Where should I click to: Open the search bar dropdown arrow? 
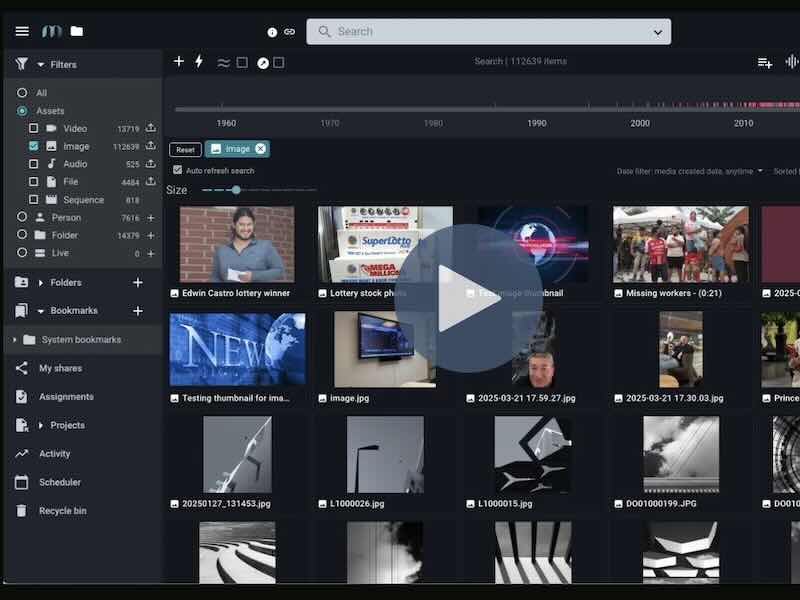point(657,32)
